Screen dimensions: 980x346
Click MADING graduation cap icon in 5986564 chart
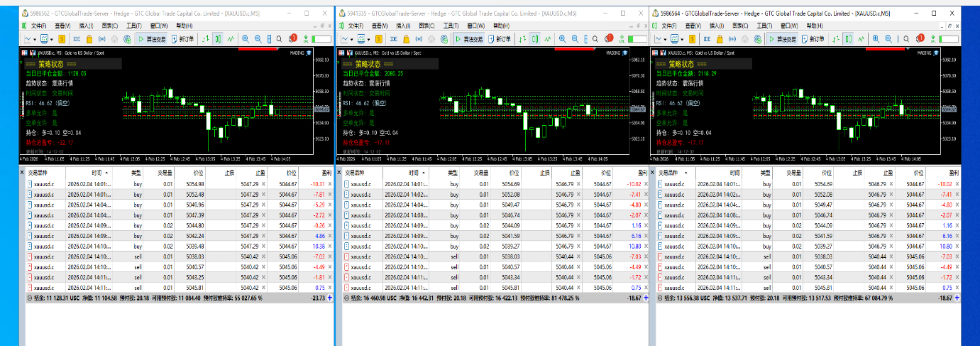[936, 53]
